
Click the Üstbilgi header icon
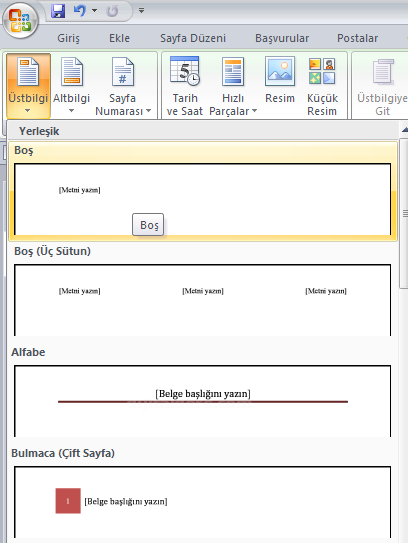pos(28,72)
